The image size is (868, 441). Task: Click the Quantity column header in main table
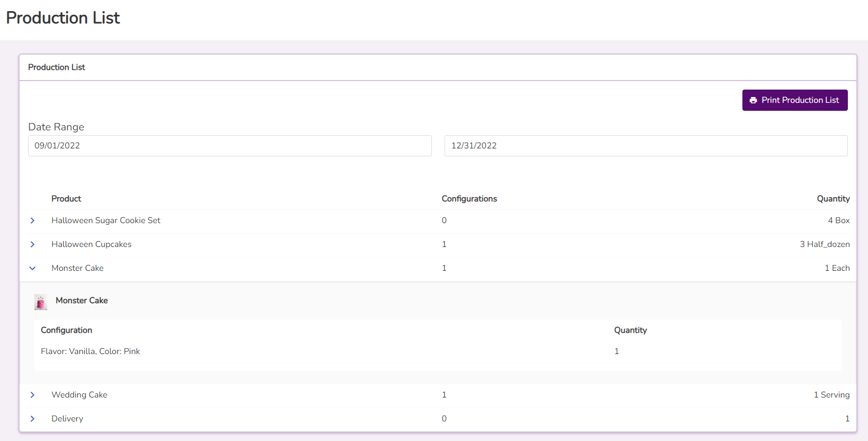tap(832, 199)
